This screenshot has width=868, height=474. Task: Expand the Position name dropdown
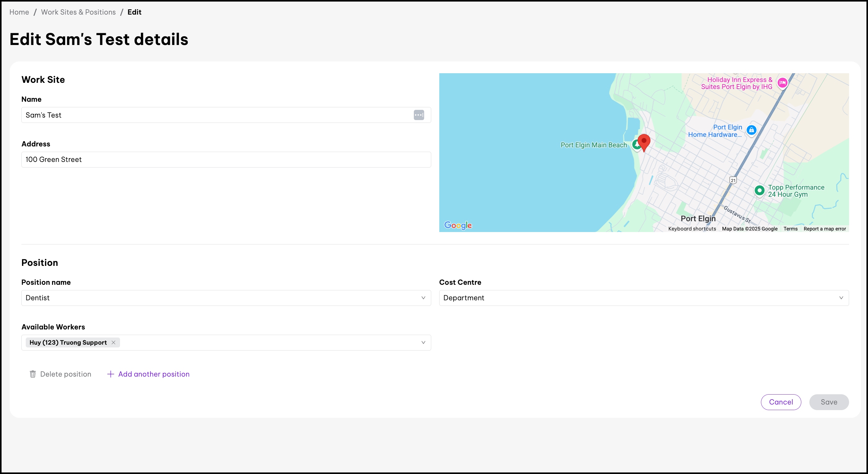[423, 298]
